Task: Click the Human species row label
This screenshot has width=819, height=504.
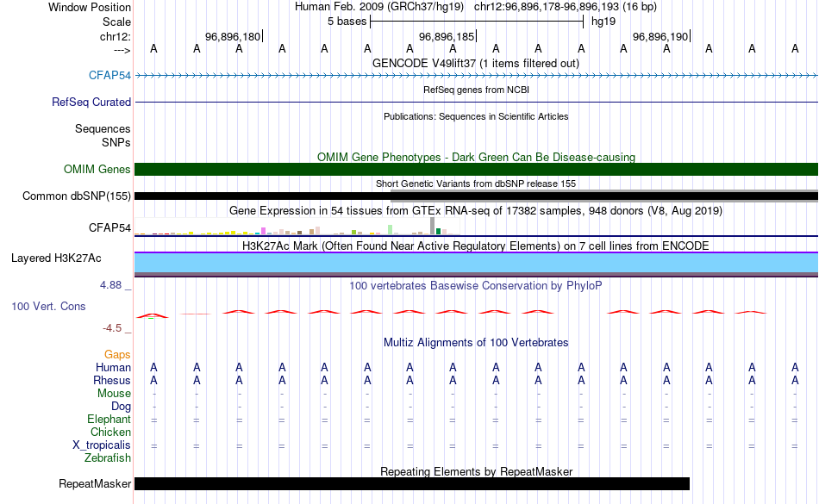Action: click(113, 367)
